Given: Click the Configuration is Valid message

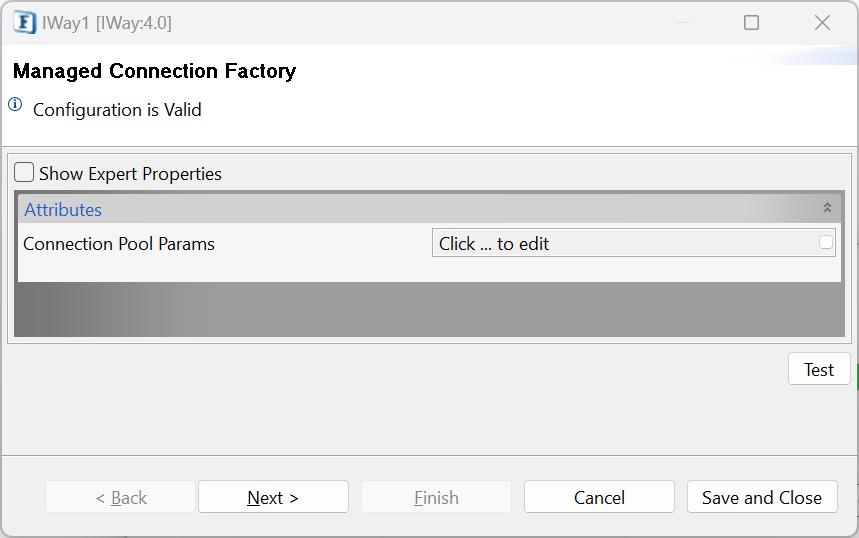Looking at the screenshot, I should (x=117, y=110).
